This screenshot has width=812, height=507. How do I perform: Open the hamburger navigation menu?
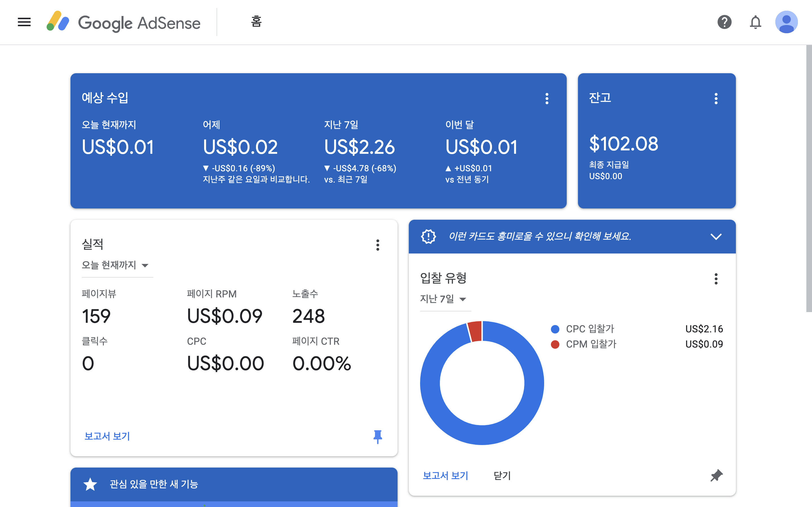[x=24, y=22]
